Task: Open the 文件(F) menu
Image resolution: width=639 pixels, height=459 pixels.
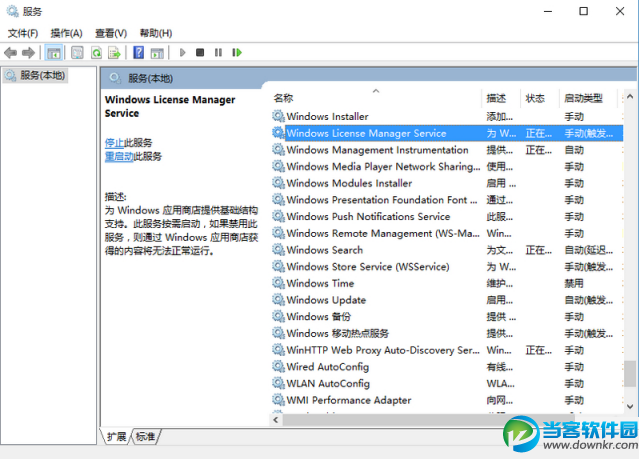Action: (23, 33)
